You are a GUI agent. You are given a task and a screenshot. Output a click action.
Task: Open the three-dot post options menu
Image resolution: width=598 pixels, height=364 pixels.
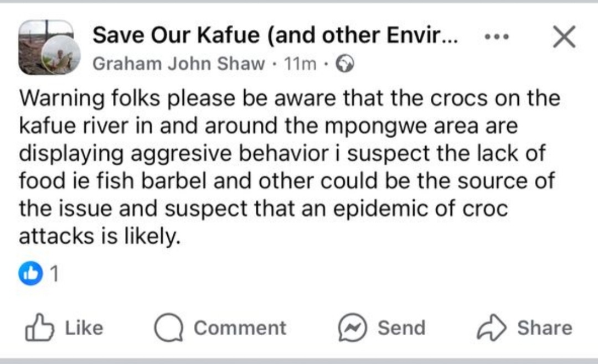(x=497, y=37)
